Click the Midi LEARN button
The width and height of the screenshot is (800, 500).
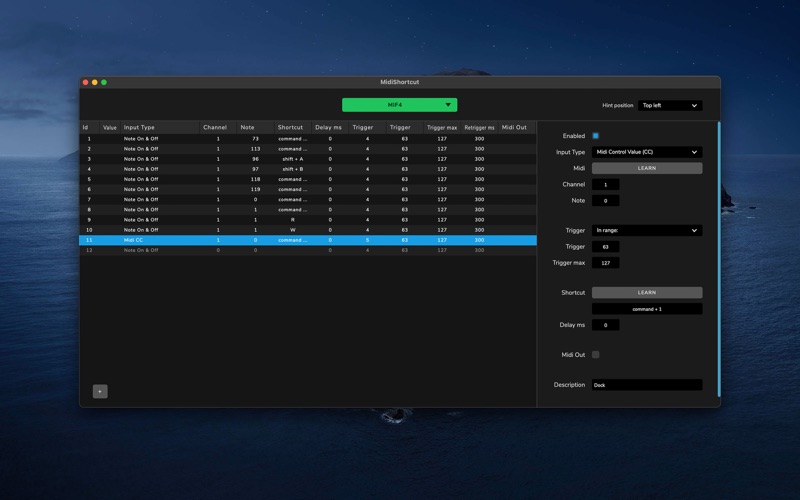click(x=647, y=168)
